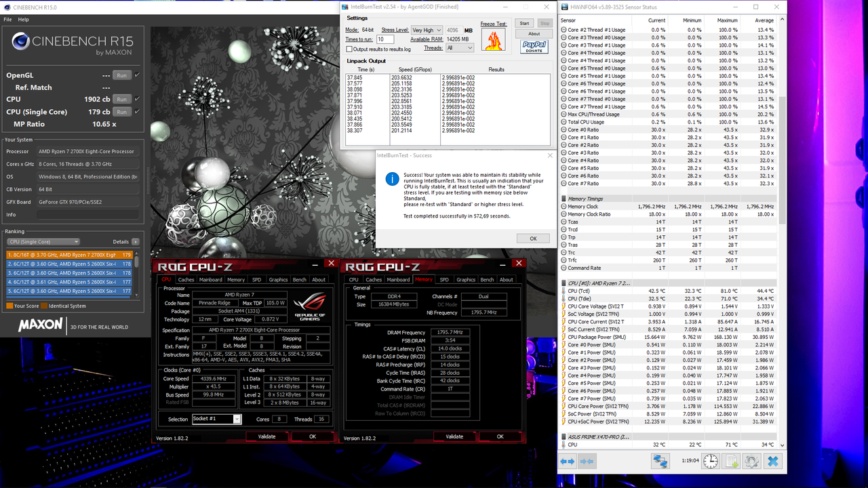Screen dimensions: 868x488
Task: Click Start button in IntelBurnTest
Action: tap(524, 23)
